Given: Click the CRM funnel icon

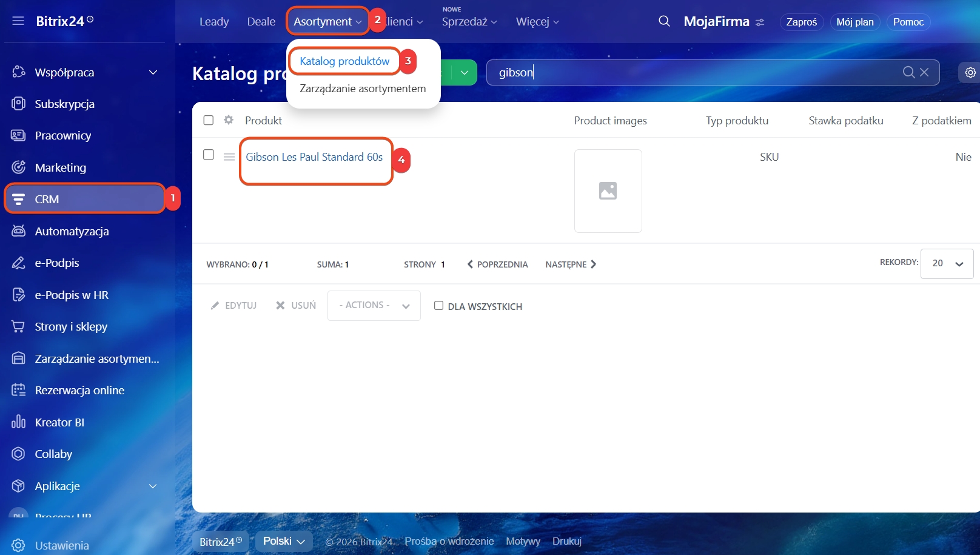Looking at the screenshot, I should click(x=19, y=199).
